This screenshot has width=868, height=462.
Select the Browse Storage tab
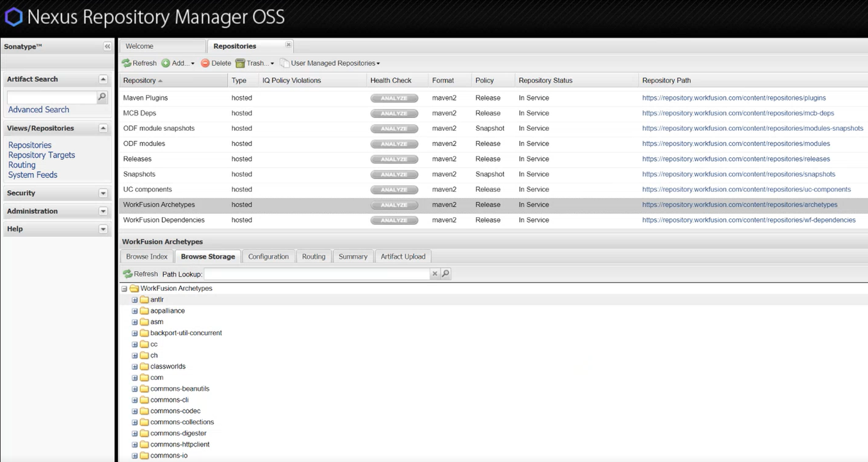pos(208,256)
